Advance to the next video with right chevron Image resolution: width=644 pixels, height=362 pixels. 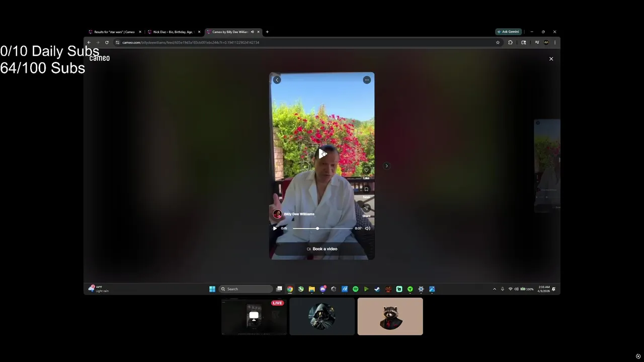coord(386,166)
